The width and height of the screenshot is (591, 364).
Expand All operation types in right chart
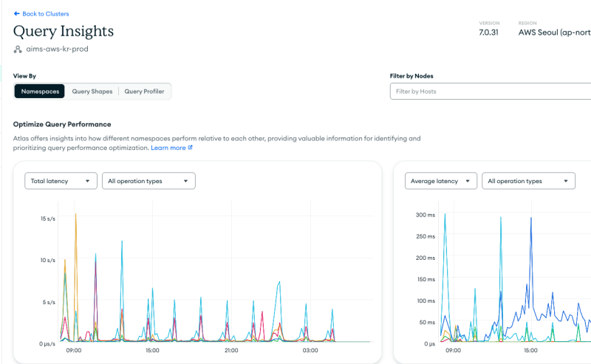(528, 181)
